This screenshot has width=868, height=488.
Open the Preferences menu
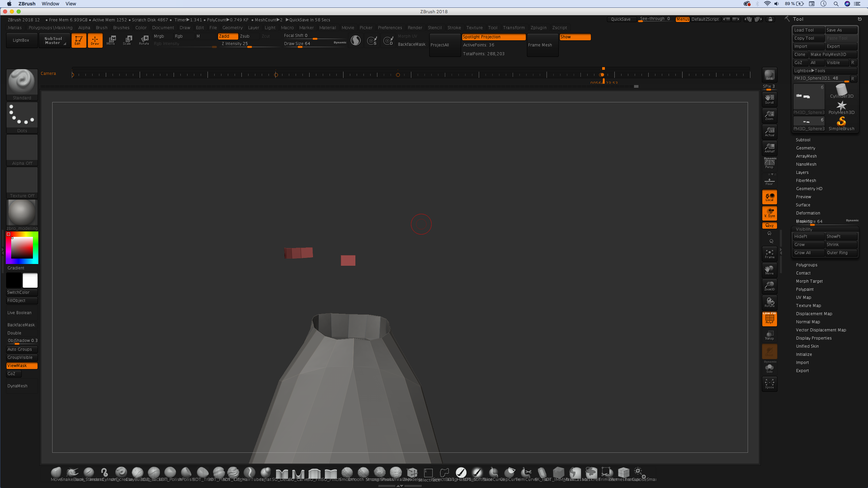coord(390,28)
